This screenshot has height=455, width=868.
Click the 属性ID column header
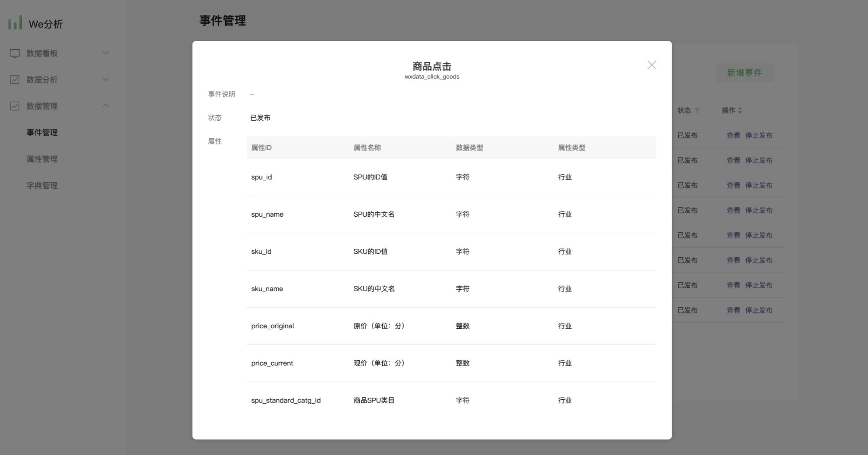point(261,148)
